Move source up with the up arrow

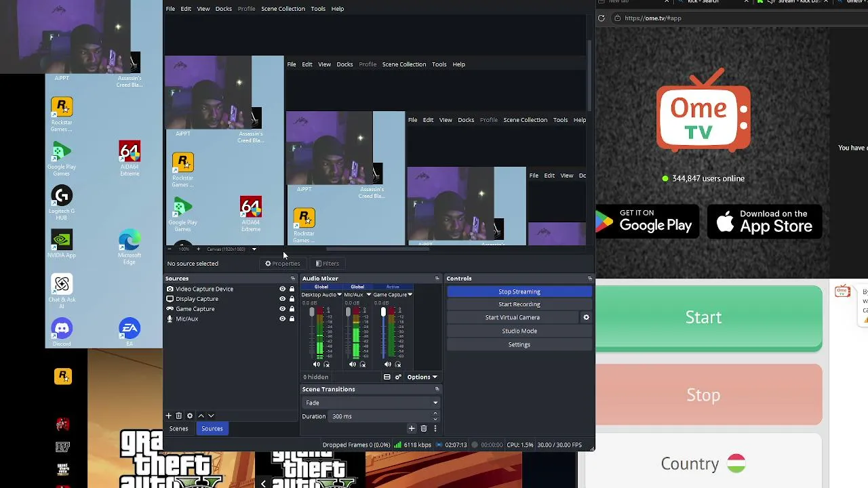click(x=201, y=415)
